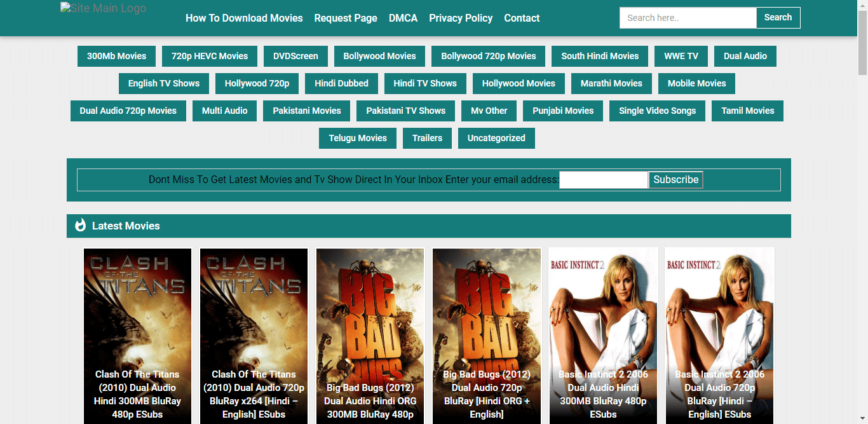
Task: Visit the Hindi Dubbed category
Action: click(x=341, y=83)
